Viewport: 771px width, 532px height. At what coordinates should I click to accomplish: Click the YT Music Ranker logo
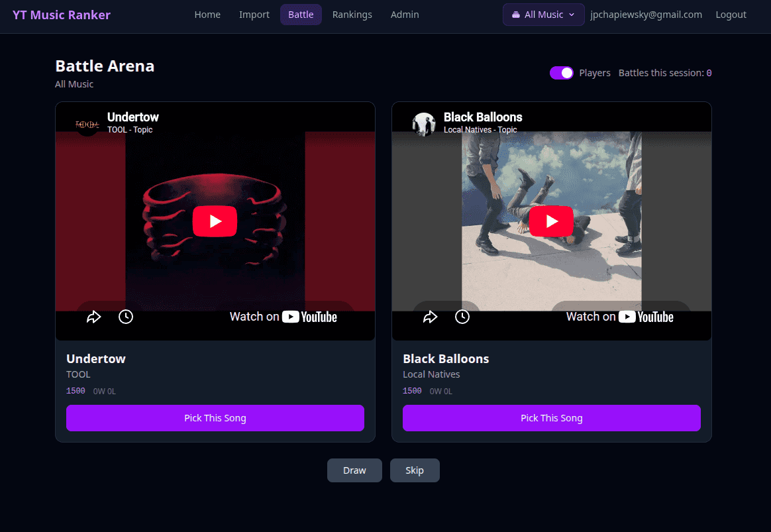[x=62, y=15]
